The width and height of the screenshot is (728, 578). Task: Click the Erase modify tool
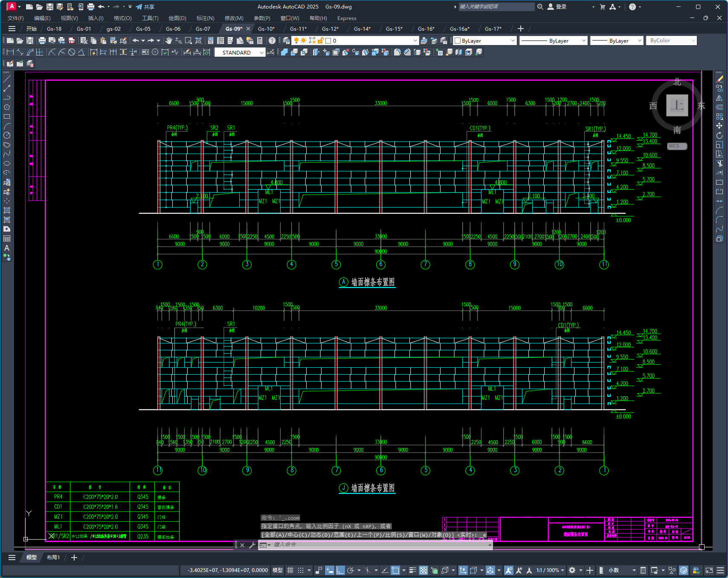pyautogui.click(x=719, y=79)
